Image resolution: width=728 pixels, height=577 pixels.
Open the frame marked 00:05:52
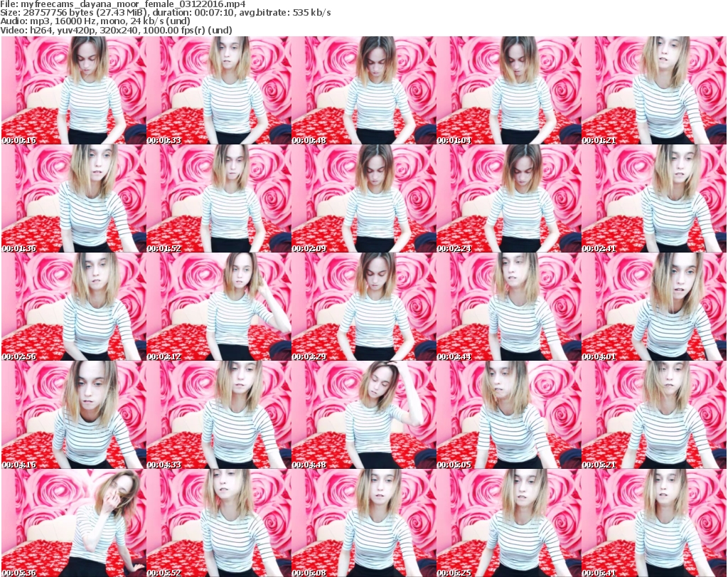(219, 523)
